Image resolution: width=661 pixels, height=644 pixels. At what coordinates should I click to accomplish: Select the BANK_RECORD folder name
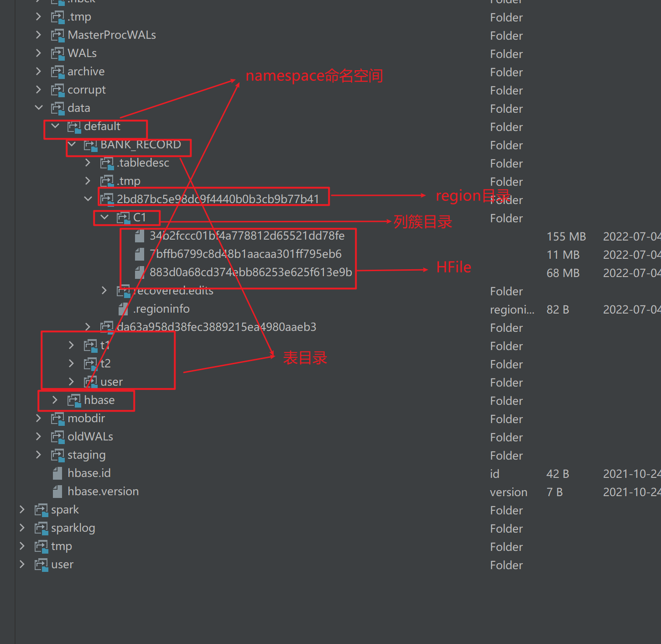pos(141,145)
